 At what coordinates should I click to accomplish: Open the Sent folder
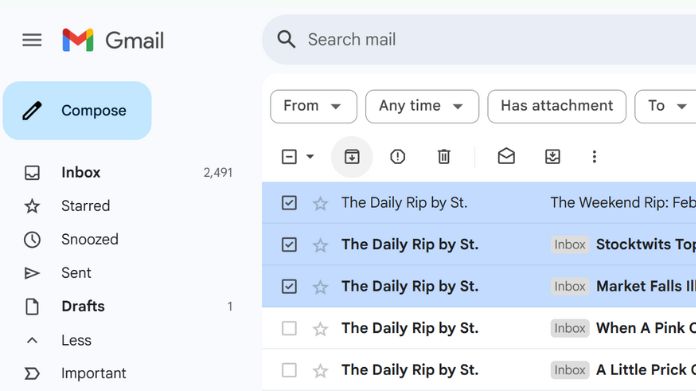point(76,273)
